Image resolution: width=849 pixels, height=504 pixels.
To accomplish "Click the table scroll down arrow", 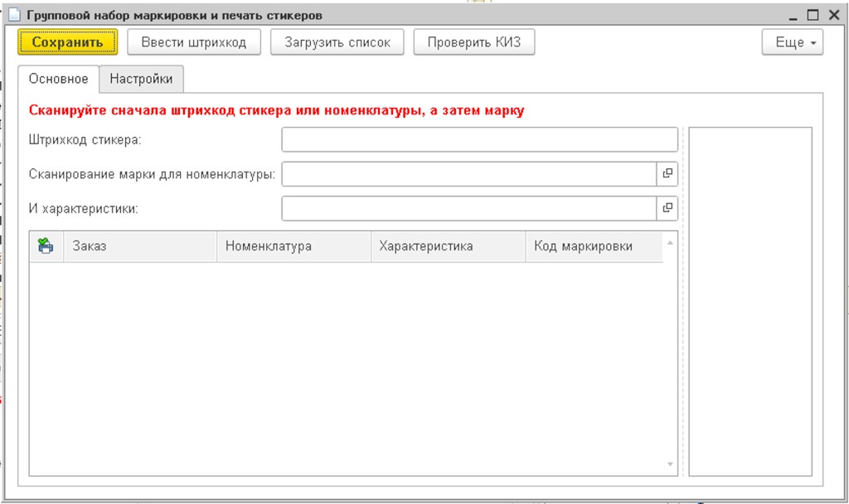I will (670, 464).
